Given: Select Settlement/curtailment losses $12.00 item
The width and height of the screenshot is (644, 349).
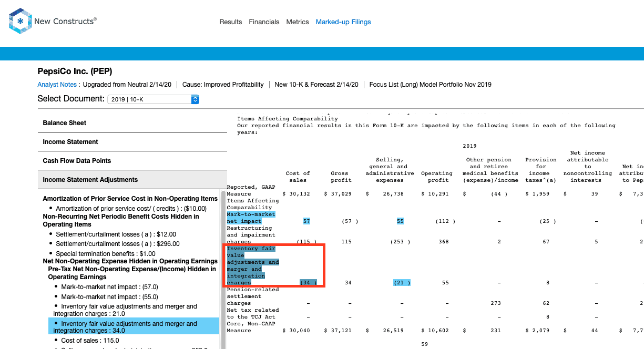Looking at the screenshot, I should [115, 234].
